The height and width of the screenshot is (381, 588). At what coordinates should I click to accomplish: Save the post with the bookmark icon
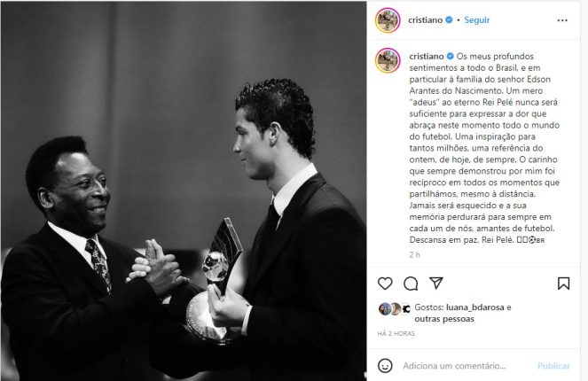[563, 284]
